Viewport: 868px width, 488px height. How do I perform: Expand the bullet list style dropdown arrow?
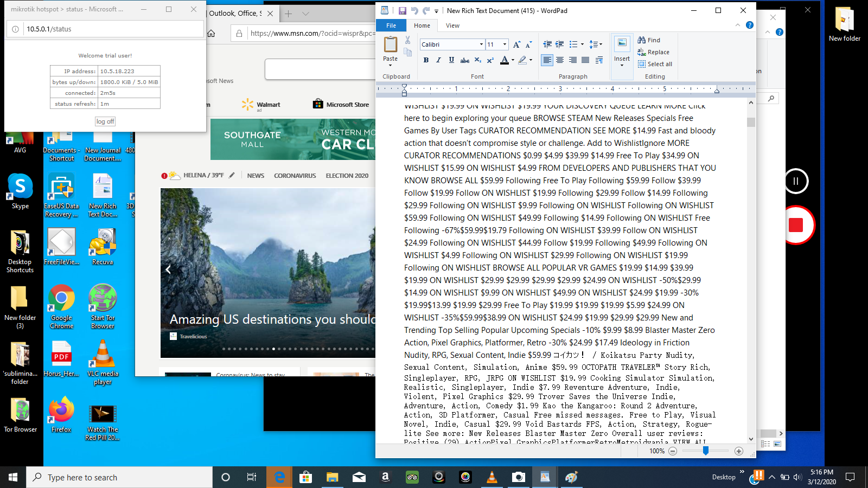coord(582,44)
